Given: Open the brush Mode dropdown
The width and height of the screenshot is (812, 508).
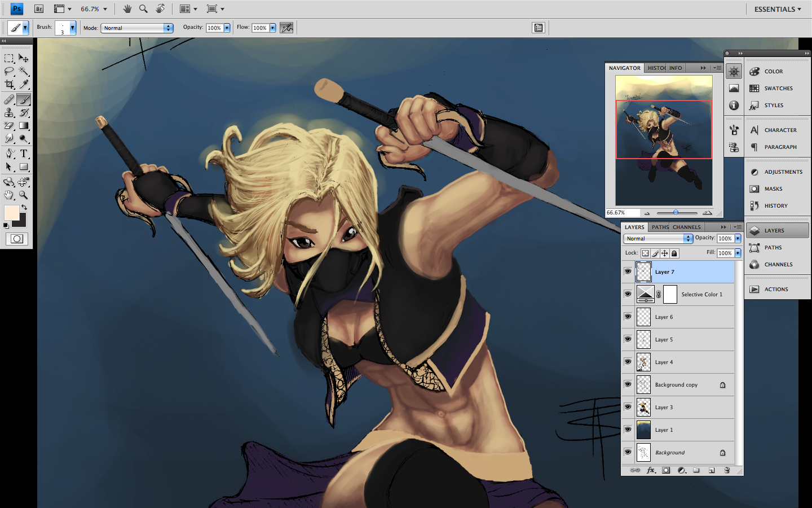Looking at the screenshot, I should coord(136,28).
